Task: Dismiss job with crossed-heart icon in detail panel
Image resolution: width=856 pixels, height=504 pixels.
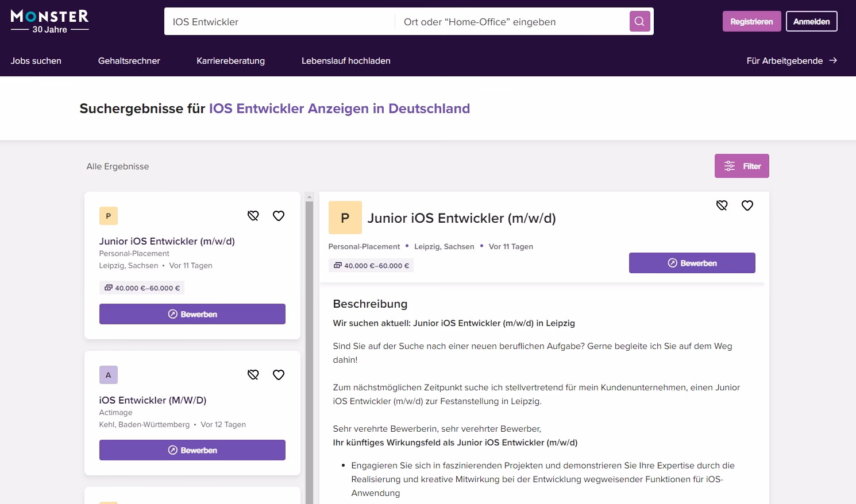Action: coord(722,206)
